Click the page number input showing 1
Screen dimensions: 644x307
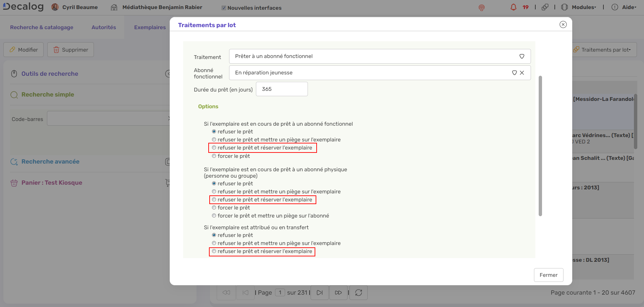280,292
